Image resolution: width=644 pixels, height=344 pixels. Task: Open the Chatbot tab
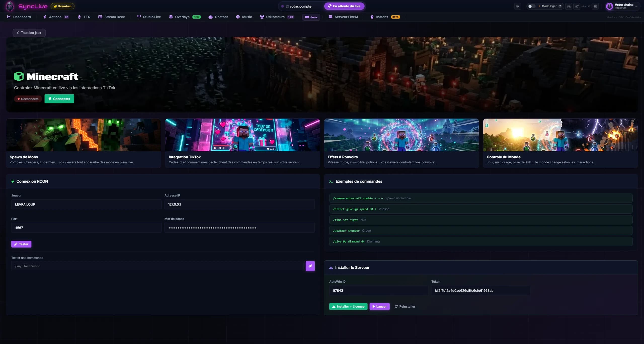pos(218,17)
